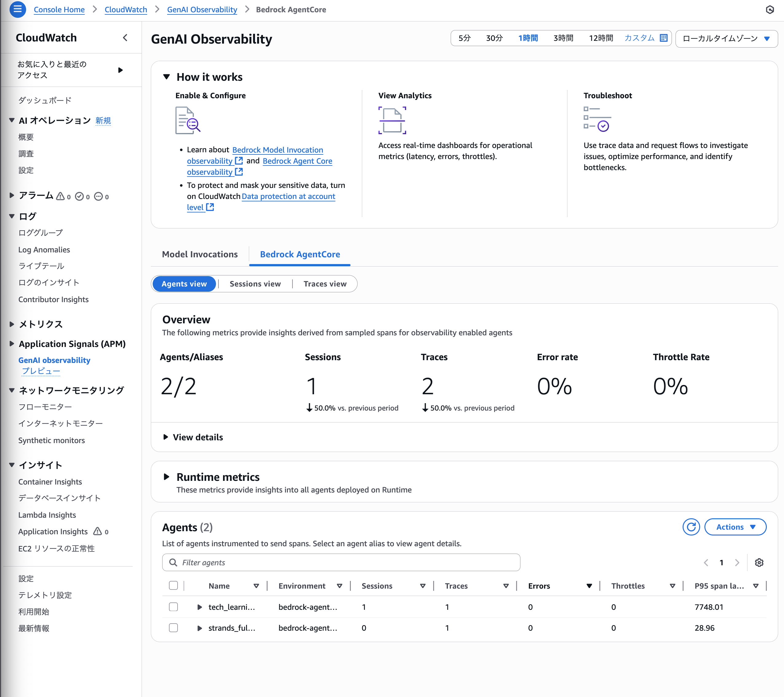784x697 pixels.
Task: Sort by P95 span latency column arrow
Action: click(756, 586)
